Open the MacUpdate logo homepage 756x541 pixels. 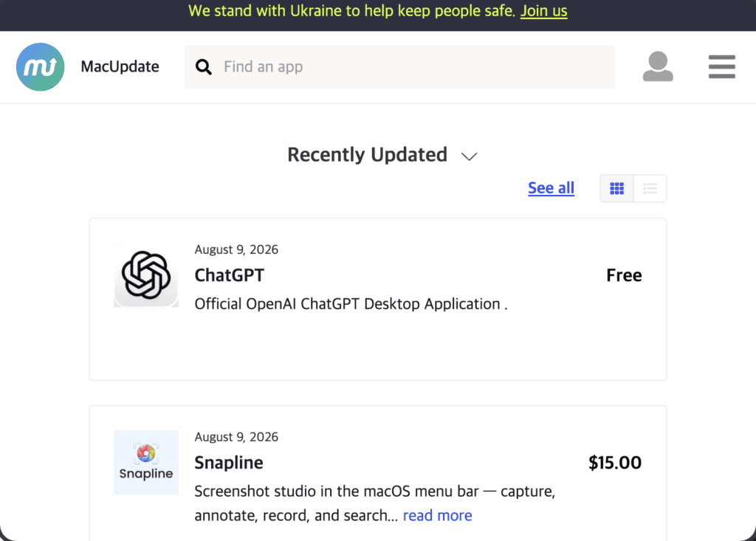coord(40,66)
